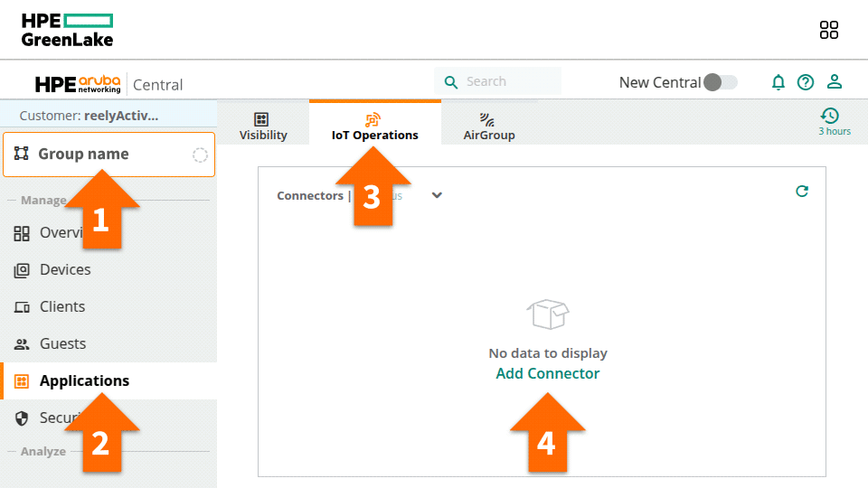Open Devices in the sidebar
The image size is (868, 488).
[x=108, y=270]
